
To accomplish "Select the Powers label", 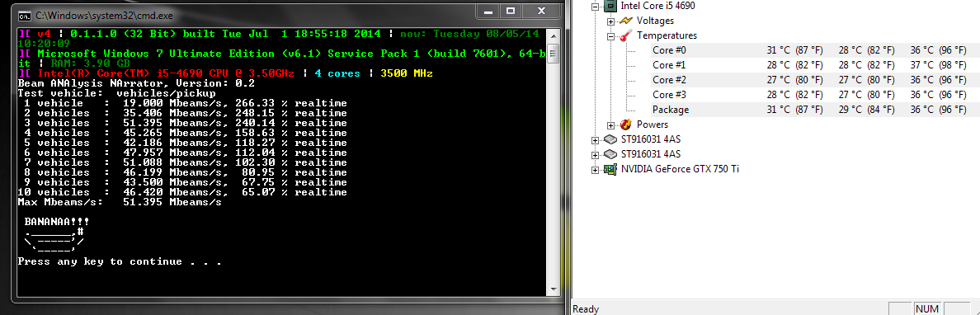I will (652, 125).
